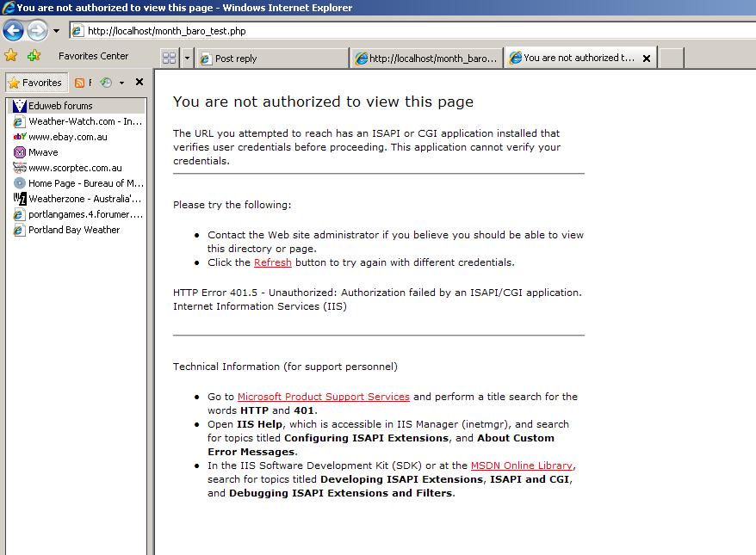
Task: Click the Portland Bay Weather page icon
Action: tap(19, 230)
